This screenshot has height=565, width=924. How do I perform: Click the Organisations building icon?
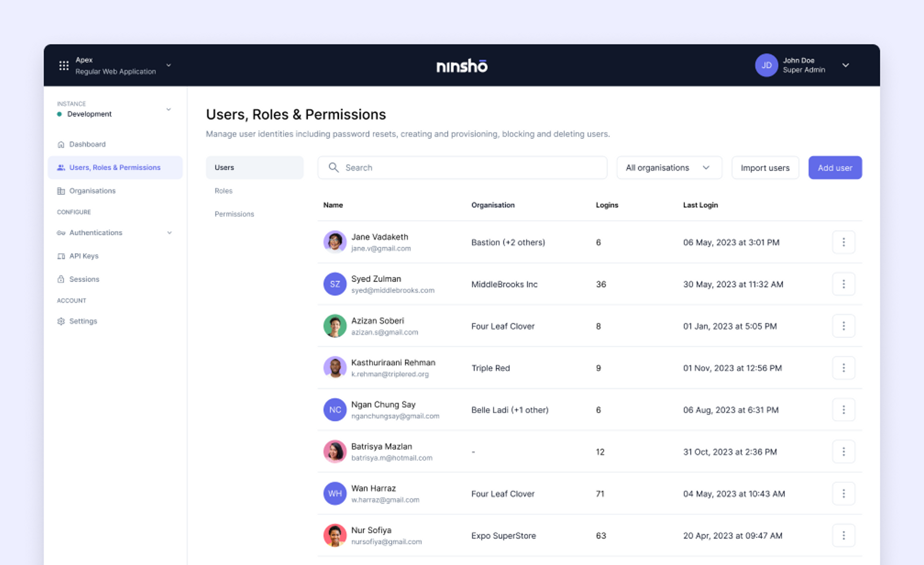61,191
